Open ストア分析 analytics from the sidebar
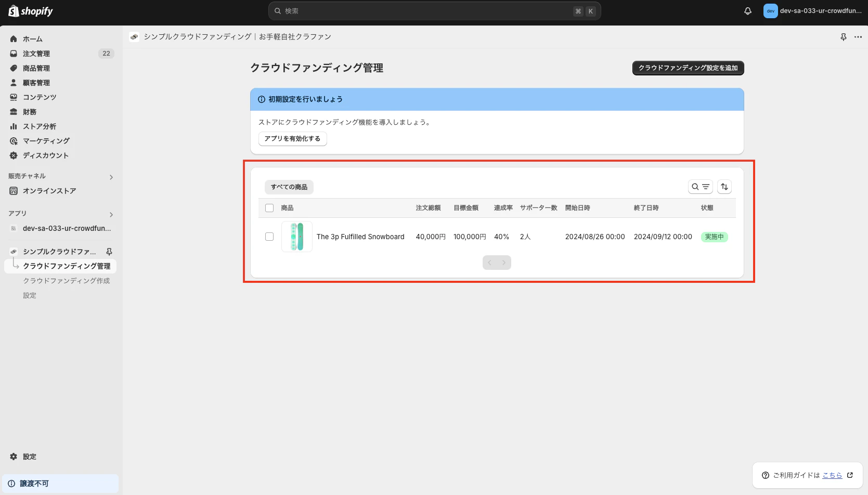 point(38,126)
